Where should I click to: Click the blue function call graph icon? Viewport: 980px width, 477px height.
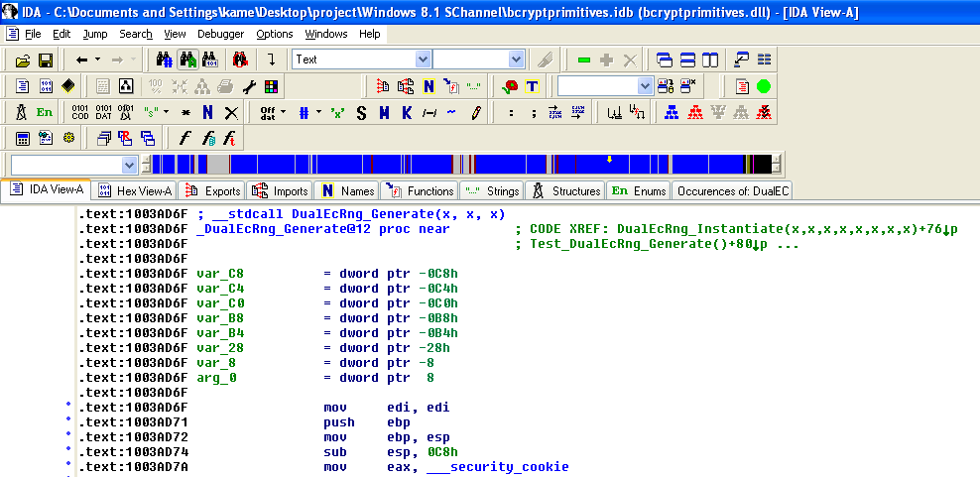[673, 112]
